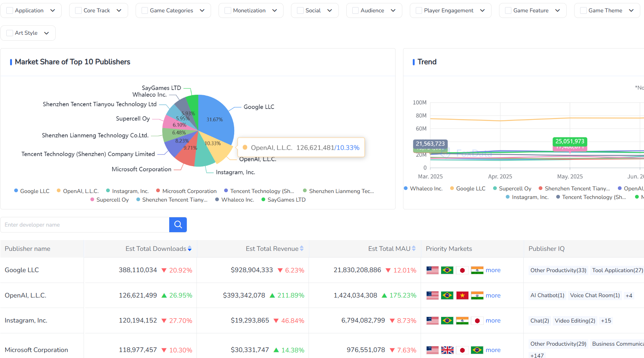Image resolution: width=644 pixels, height=358 pixels.
Task: Click the Voice Chat Room(1) tag
Action: (595, 296)
